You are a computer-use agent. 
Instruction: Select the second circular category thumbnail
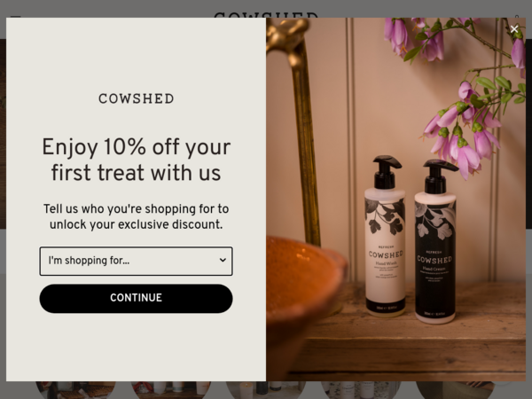tap(170, 390)
